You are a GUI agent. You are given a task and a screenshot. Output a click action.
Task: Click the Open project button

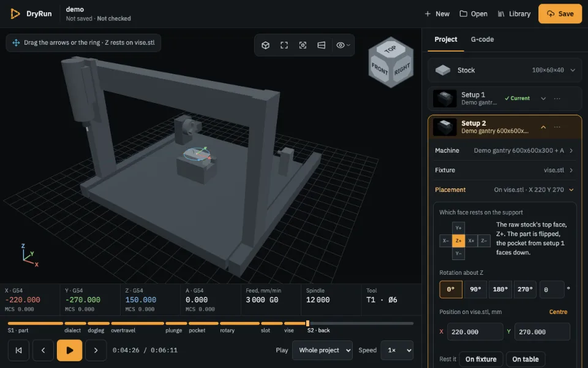point(473,14)
